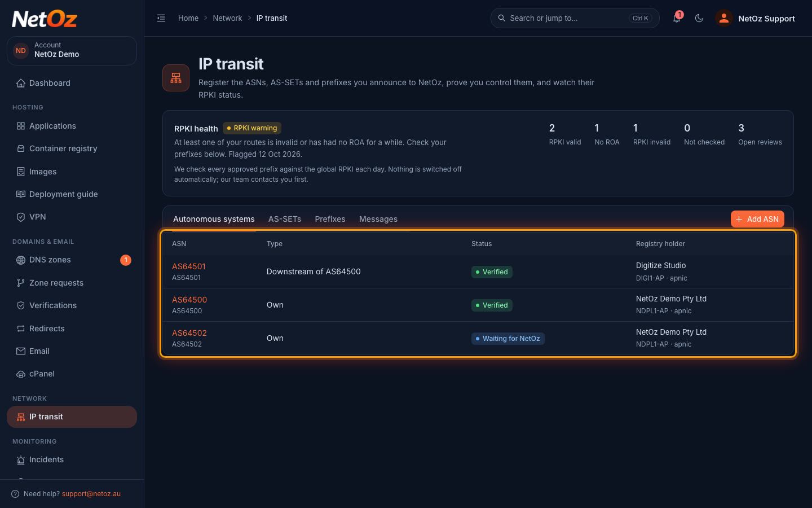Switch to the Prefixes tab
Viewport: 812px width, 508px height.
(x=330, y=219)
